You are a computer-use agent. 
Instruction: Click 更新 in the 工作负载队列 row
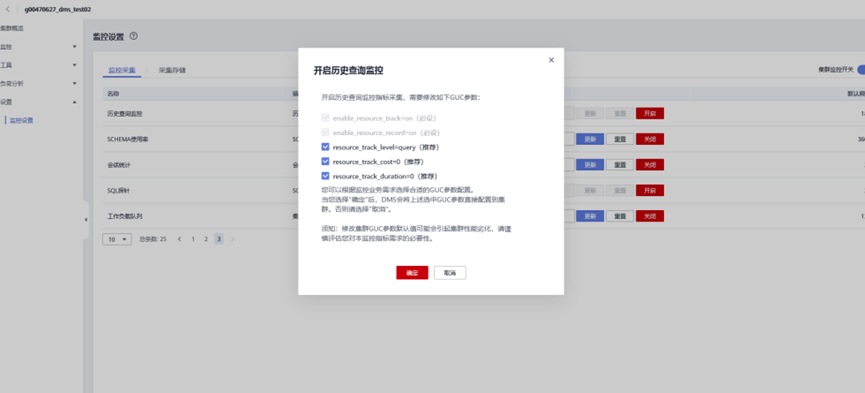point(590,216)
